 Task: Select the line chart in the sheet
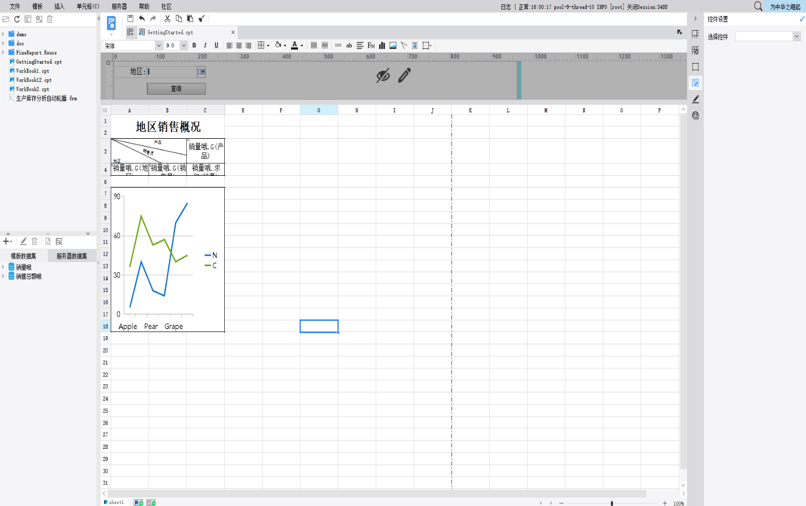click(x=168, y=260)
